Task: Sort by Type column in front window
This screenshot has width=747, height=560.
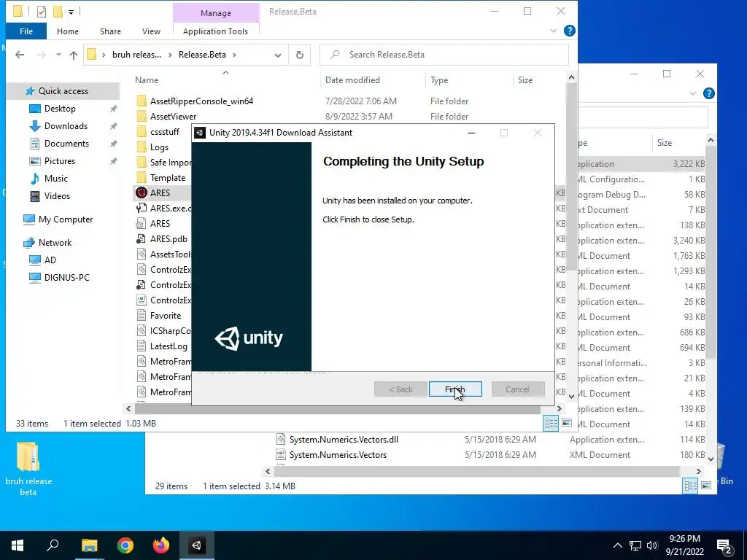Action: point(438,80)
